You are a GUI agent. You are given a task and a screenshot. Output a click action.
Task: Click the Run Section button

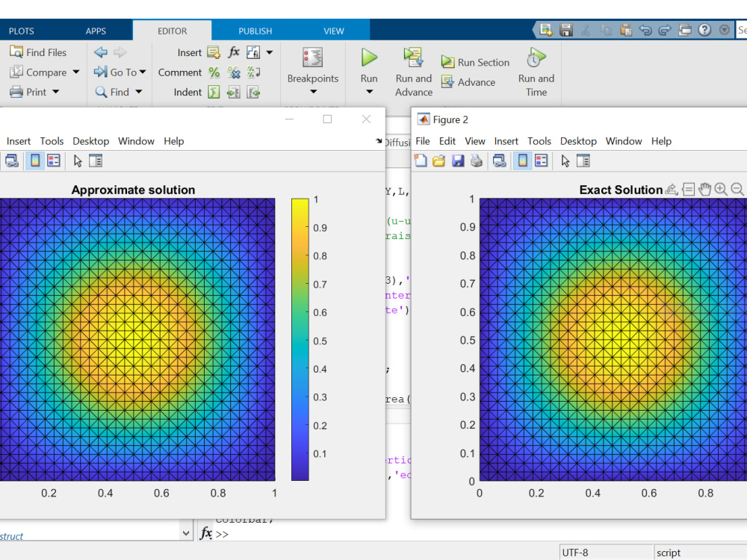(476, 62)
